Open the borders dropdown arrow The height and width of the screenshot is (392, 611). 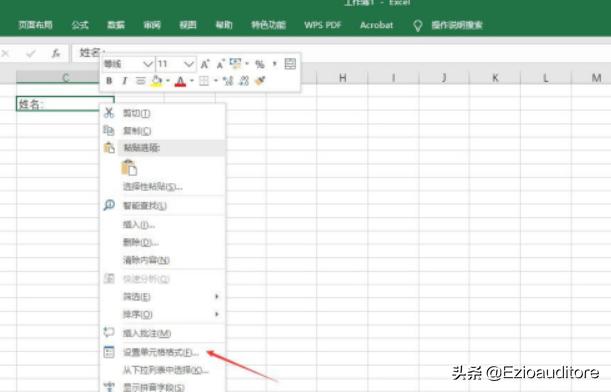(215, 81)
